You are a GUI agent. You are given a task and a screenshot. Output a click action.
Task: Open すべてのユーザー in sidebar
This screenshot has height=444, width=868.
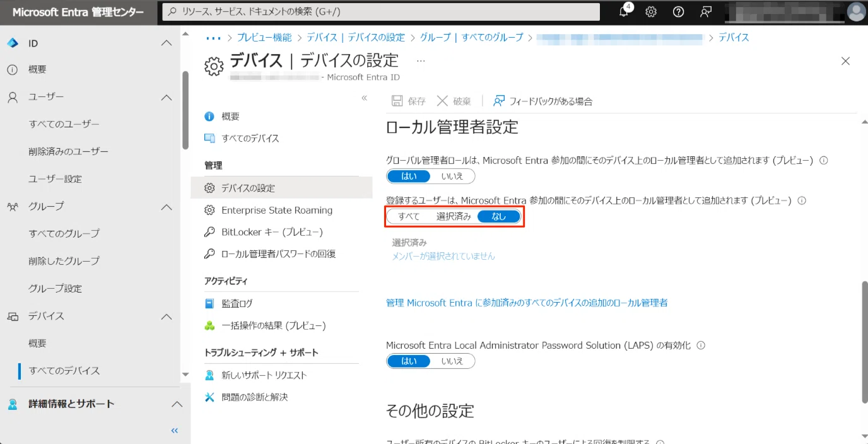[x=64, y=124]
